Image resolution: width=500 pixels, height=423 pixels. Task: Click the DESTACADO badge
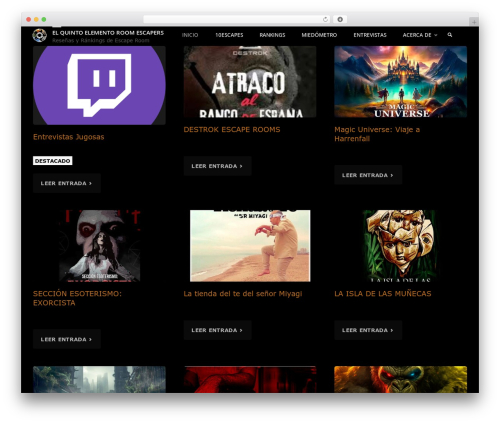point(53,161)
